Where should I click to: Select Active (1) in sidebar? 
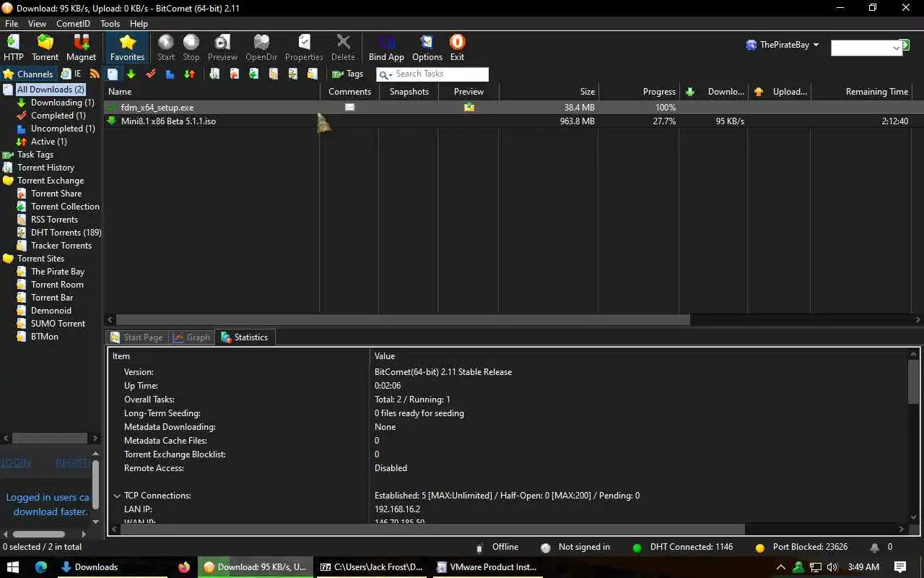[x=48, y=142]
